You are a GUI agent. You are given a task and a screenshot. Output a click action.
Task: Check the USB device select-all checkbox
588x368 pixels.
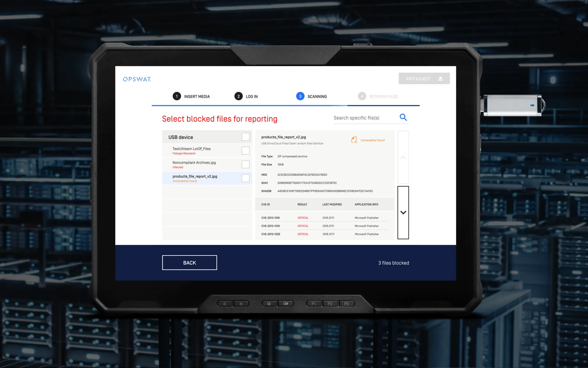click(x=245, y=137)
